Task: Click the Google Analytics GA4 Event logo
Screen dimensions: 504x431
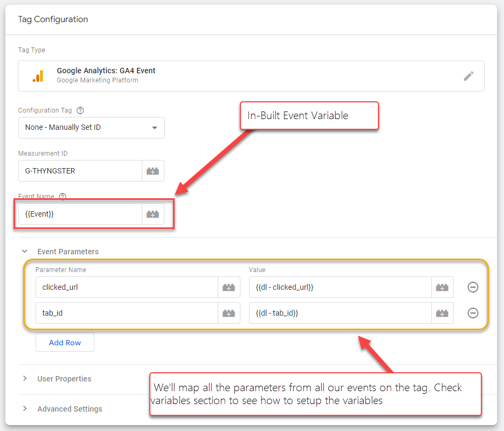Action: 38,76
